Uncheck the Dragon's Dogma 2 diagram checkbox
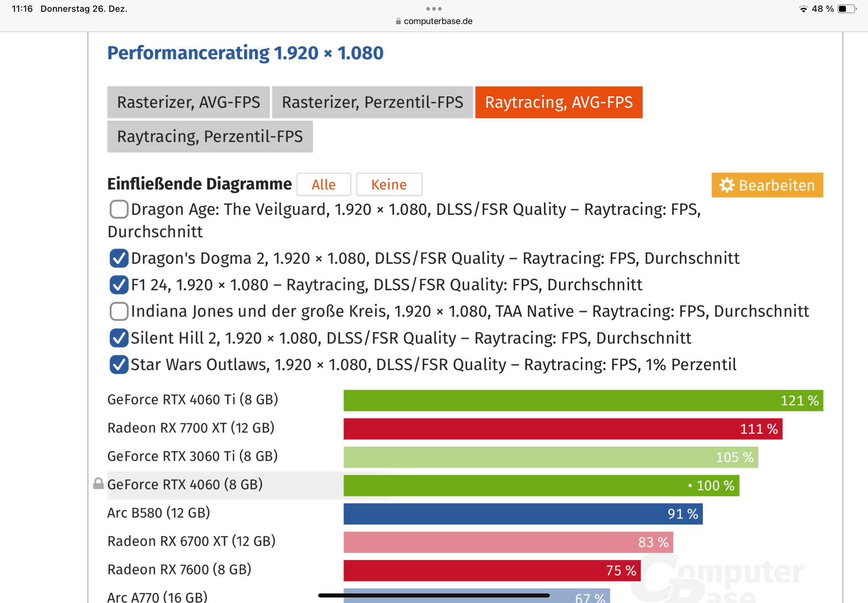 (x=119, y=258)
